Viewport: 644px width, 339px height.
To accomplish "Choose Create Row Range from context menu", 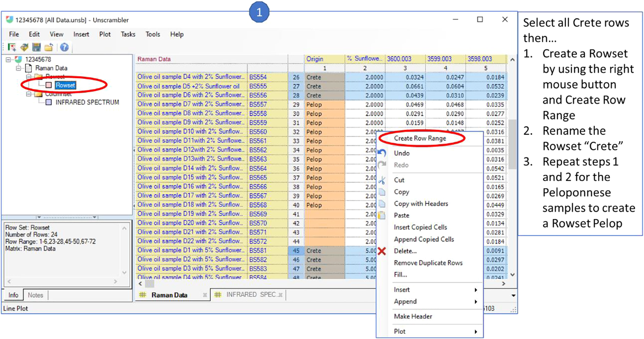I will (x=420, y=138).
